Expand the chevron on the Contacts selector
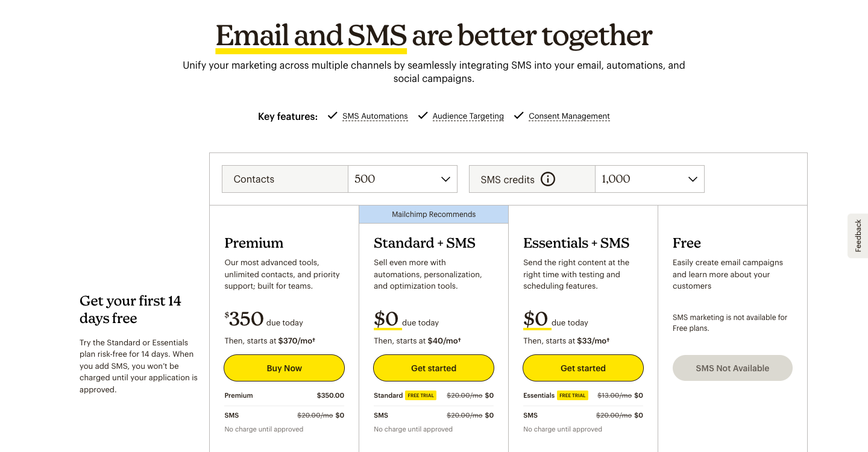 (445, 179)
